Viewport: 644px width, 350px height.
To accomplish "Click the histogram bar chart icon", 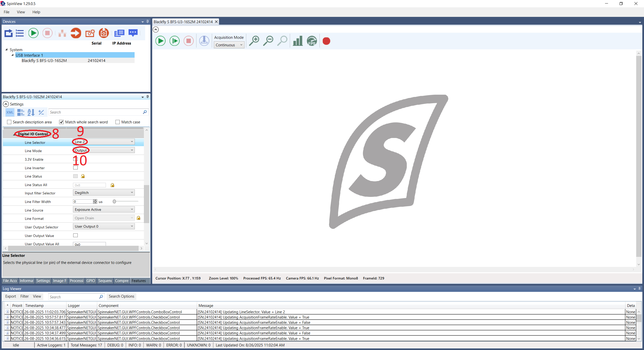I will click(298, 41).
